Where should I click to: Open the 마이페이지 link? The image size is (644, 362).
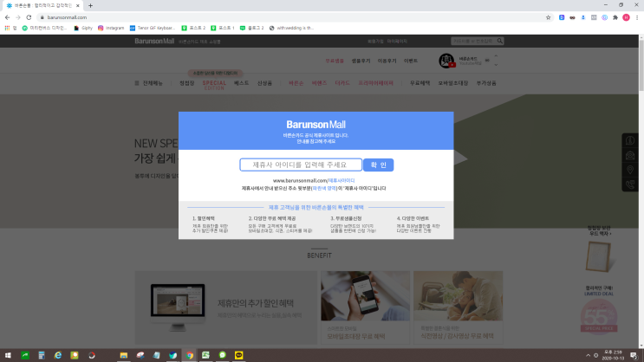pyautogui.click(x=397, y=42)
